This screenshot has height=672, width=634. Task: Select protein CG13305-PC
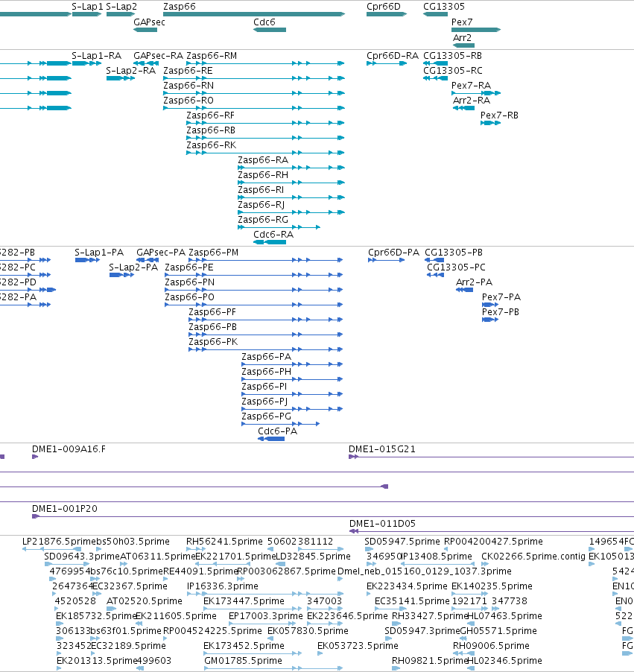click(435, 275)
